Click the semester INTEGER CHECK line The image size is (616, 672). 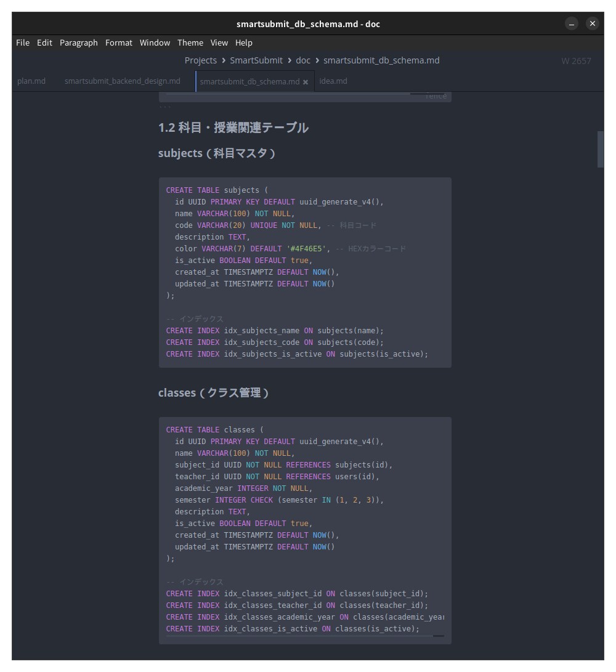tap(279, 500)
